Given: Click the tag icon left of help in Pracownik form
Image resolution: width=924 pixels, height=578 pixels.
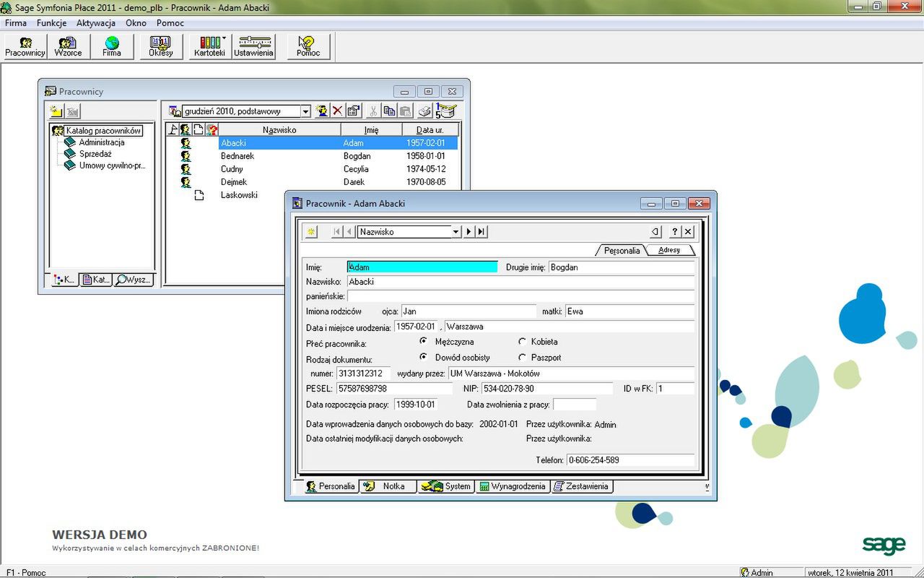Looking at the screenshot, I should [655, 232].
